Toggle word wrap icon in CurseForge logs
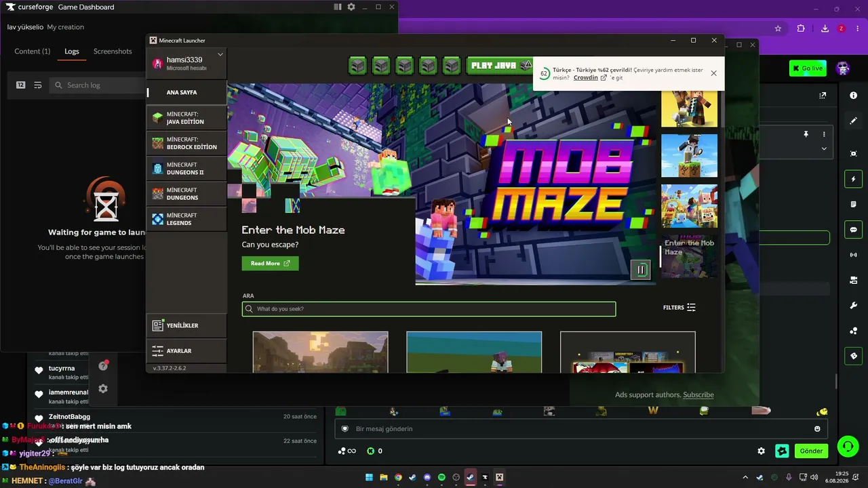The width and height of the screenshot is (868, 488). [38, 85]
